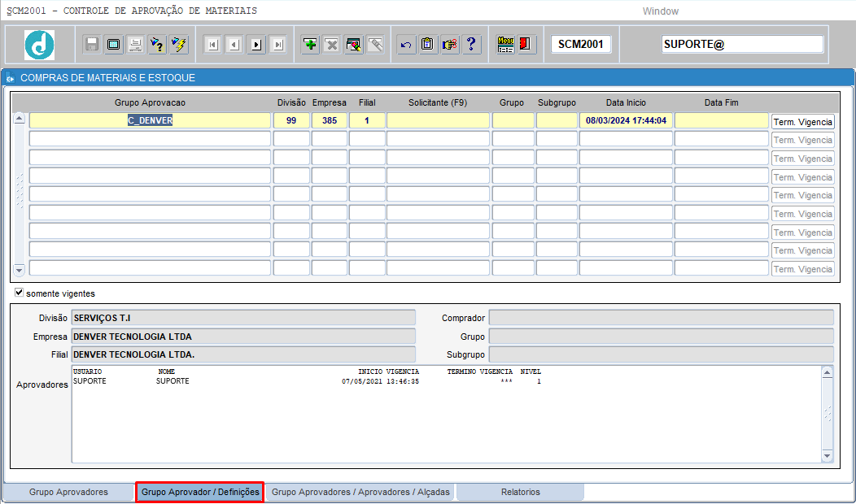
Task: Go to the previous record
Action: click(x=234, y=44)
